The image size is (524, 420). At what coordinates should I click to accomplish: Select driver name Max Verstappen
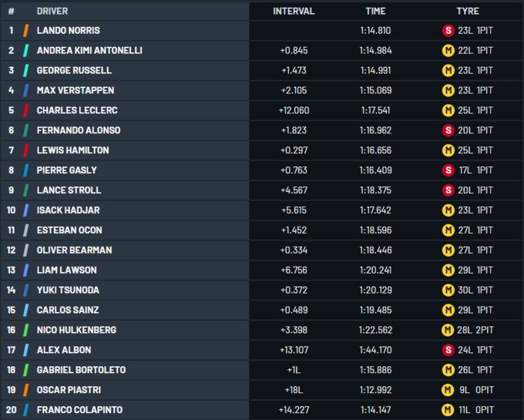coord(74,90)
